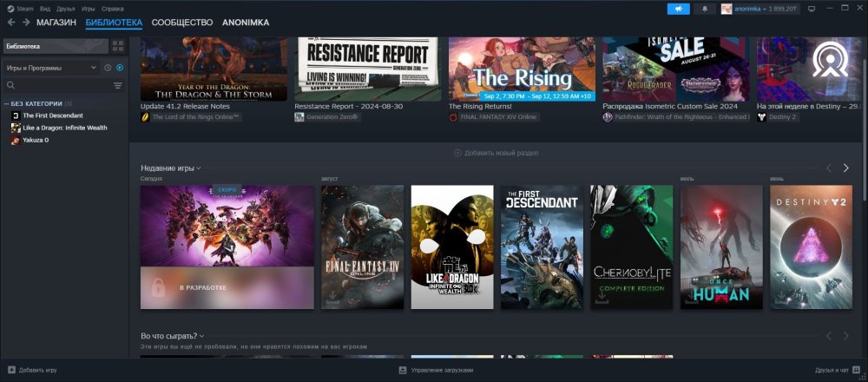Switch to Big Picture mode monitor icon
Image resolution: width=868 pixels, height=382 pixels.
point(811,9)
